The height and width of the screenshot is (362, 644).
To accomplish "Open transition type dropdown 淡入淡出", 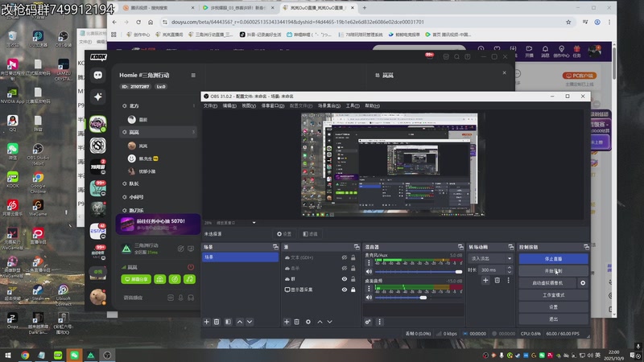I will (490, 258).
